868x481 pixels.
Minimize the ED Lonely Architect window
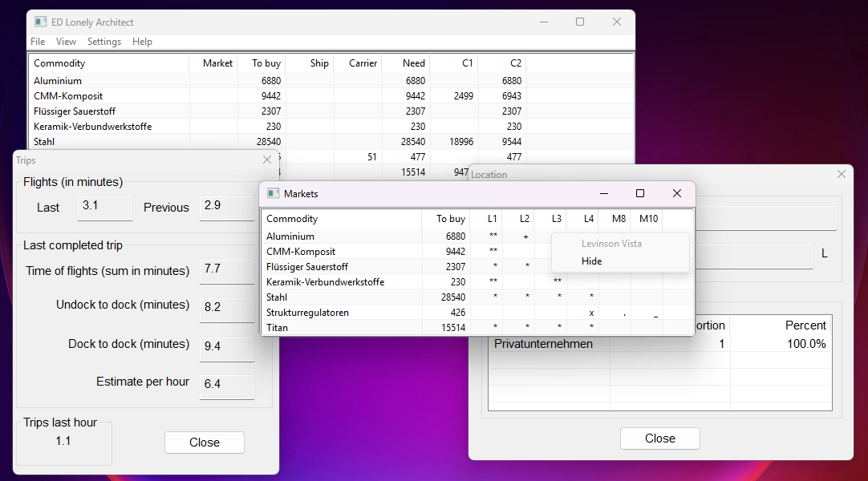(544, 22)
